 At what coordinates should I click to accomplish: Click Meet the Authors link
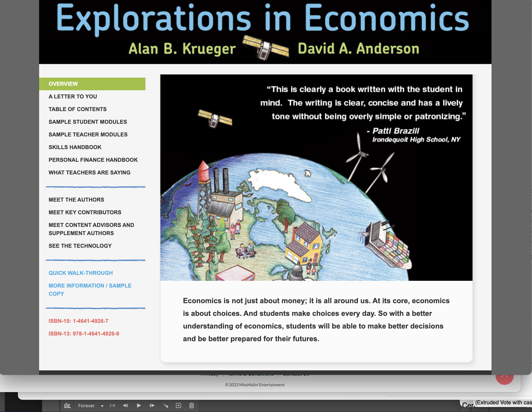tap(76, 200)
